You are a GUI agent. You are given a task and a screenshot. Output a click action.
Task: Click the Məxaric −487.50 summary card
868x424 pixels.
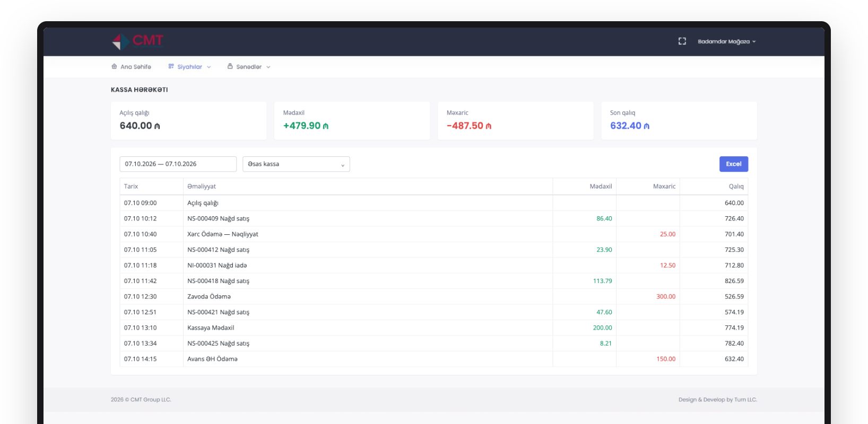pos(515,121)
